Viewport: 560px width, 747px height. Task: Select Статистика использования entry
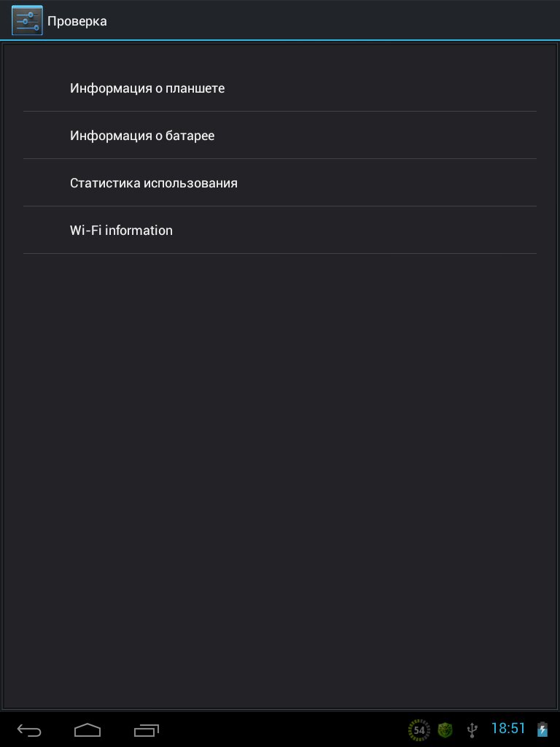(154, 183)
